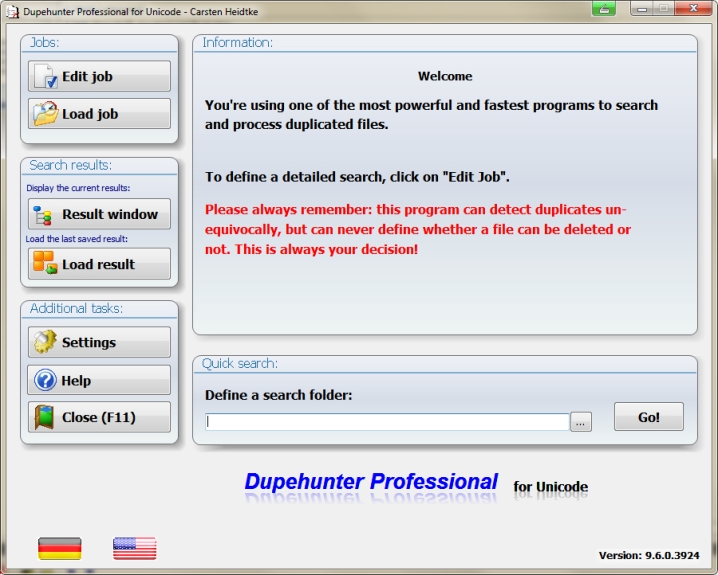Screen dimensions: 718x575
Task: Focus the search folder input field
Action: pos(386,422)
